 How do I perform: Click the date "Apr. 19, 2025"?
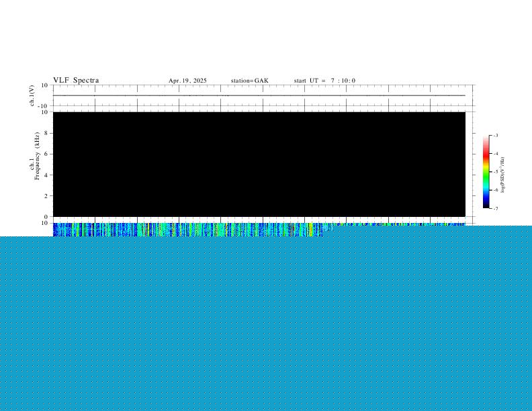(187, 81)
